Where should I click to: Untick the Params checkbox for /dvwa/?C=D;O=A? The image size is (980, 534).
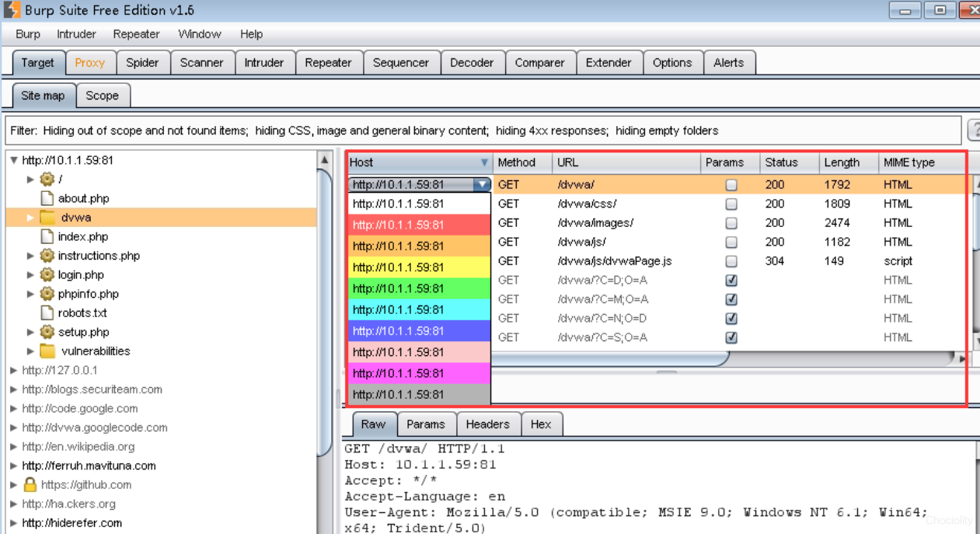point(731,280)
